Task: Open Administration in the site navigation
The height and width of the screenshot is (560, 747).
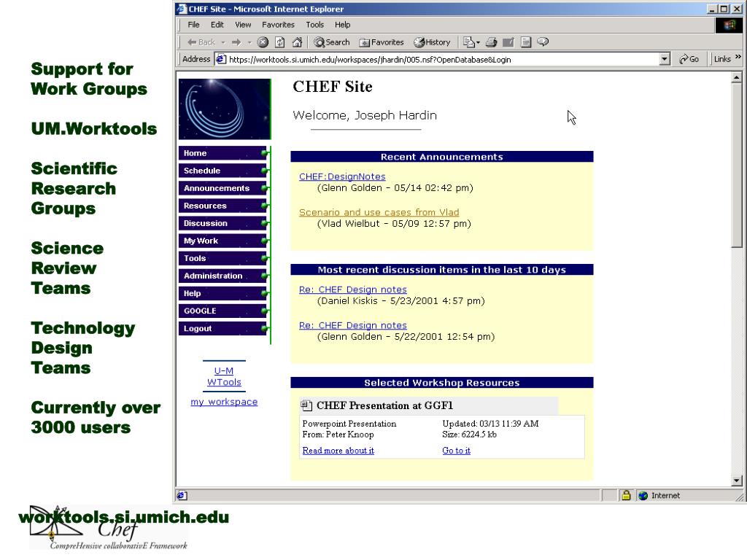Action: (223, 276)
